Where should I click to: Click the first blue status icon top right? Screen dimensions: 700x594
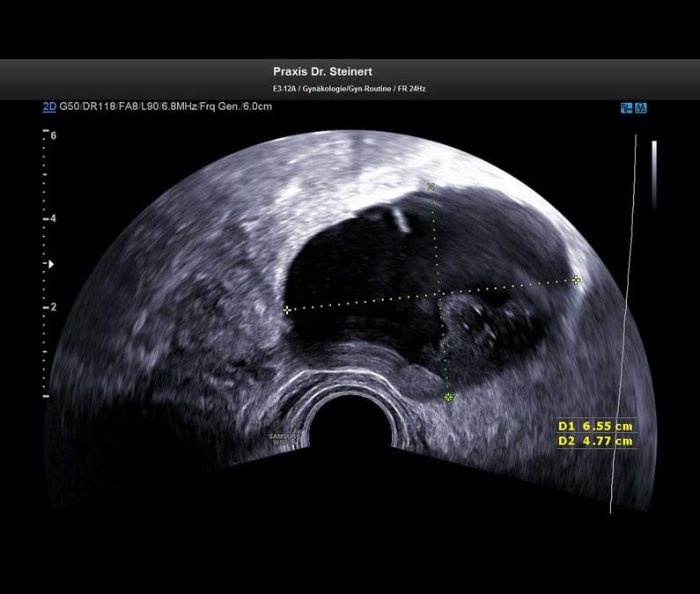[x=626, y=107]
